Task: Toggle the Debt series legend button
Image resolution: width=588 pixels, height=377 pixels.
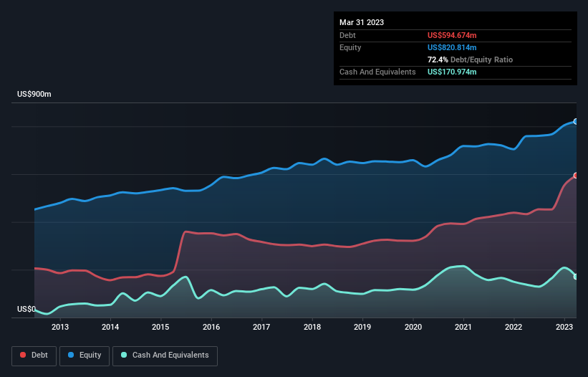Action: point(34,355)
